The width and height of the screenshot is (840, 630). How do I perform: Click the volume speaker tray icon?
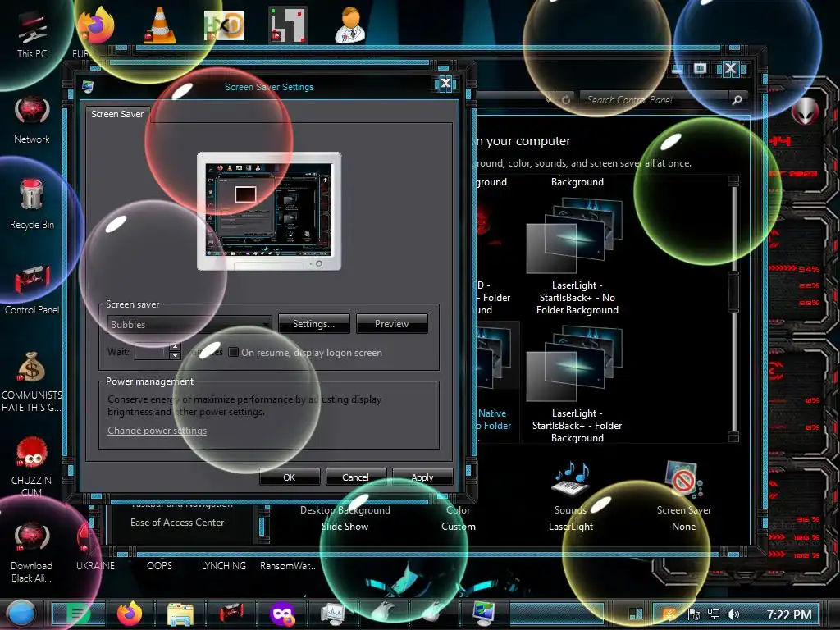(733, 614)
